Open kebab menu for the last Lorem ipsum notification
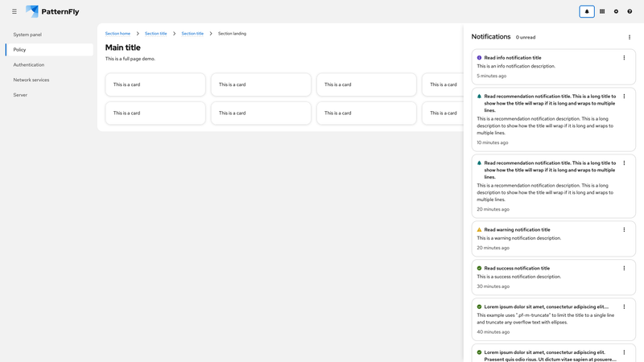This screenshot has height=362, width=644. click(x=624, y=352)
